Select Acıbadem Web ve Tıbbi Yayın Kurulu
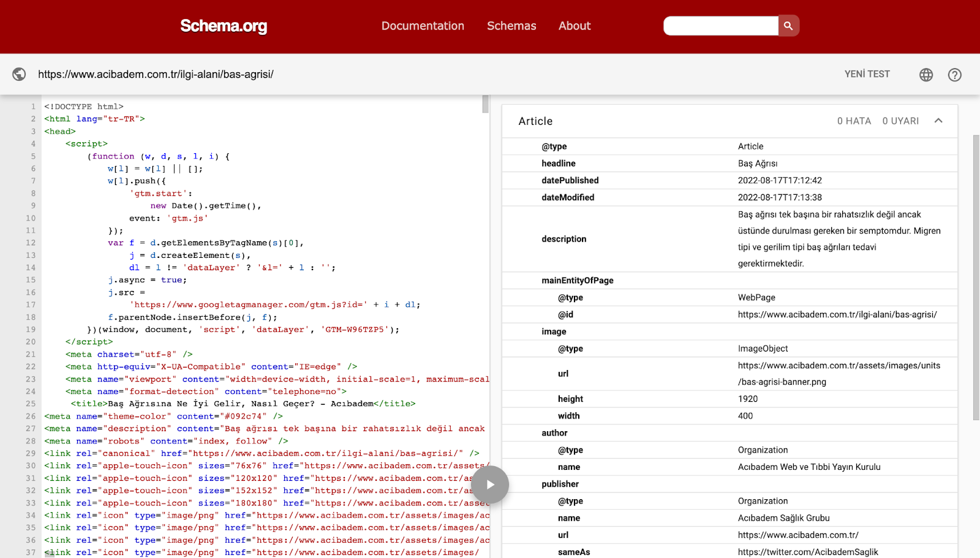The image size is (980, 558). [809, 467]
